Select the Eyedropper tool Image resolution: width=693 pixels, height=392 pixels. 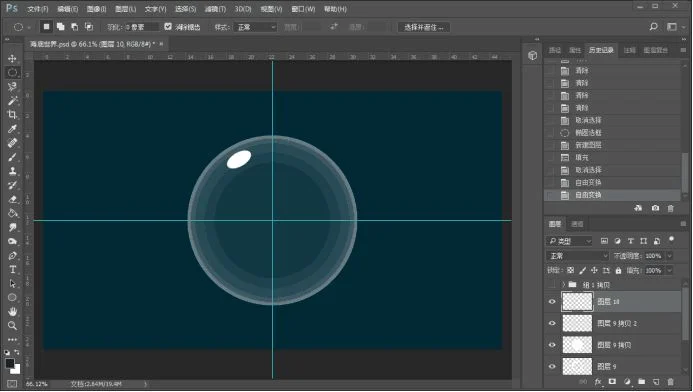(12, 129)
